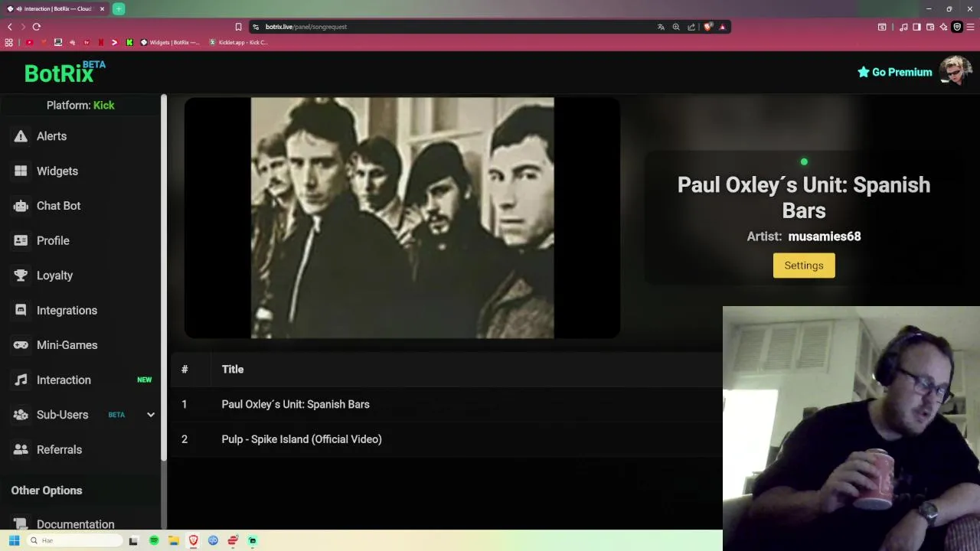
Task: Open the green Kick bookmark icon
Action: [x=129, y=42]
